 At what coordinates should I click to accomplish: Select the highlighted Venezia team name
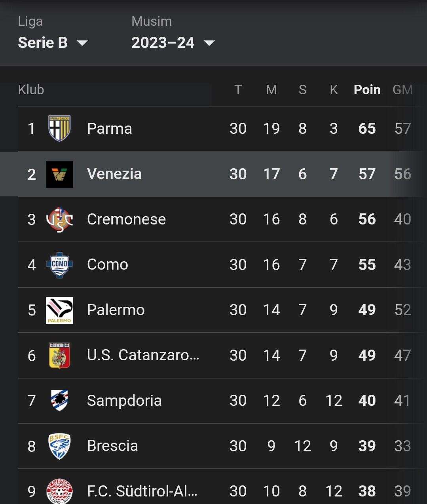click(114, 174)
